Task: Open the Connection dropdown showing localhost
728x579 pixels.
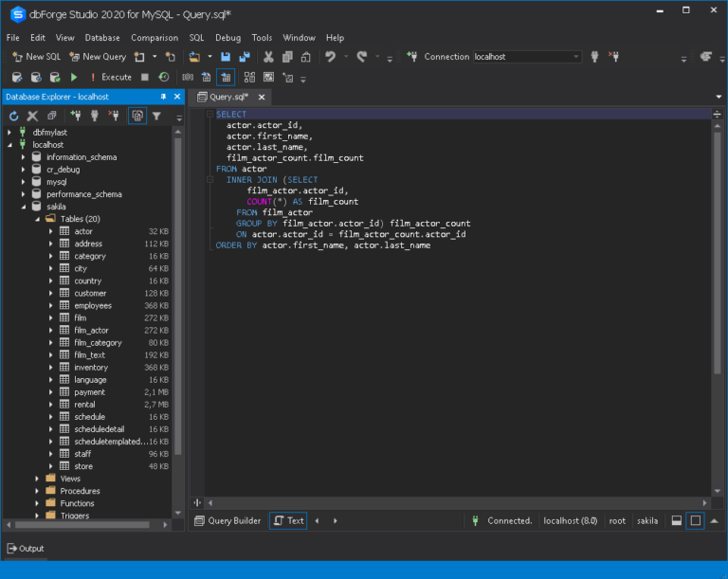Action: (574, 57)
